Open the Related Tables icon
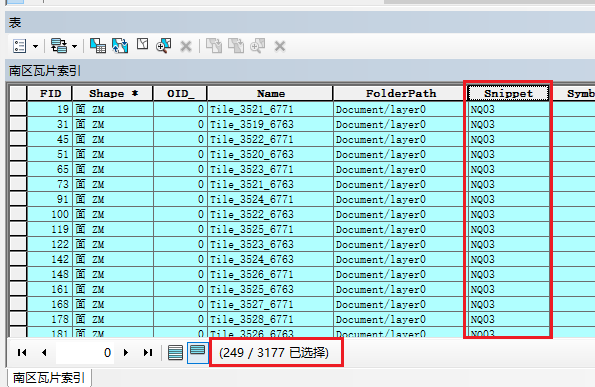 point(59,46)
